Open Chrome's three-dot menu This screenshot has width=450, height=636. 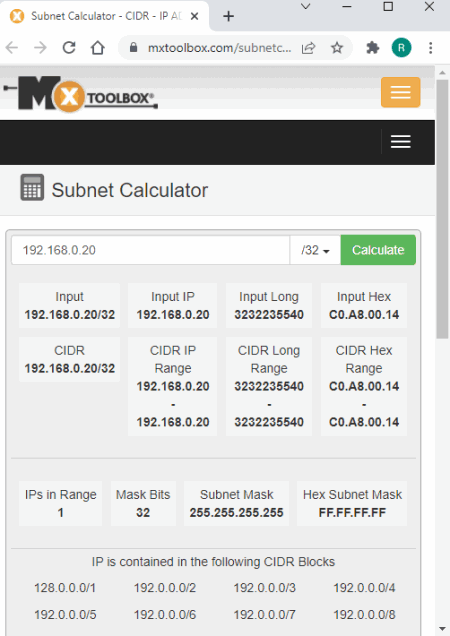(431, 48)
